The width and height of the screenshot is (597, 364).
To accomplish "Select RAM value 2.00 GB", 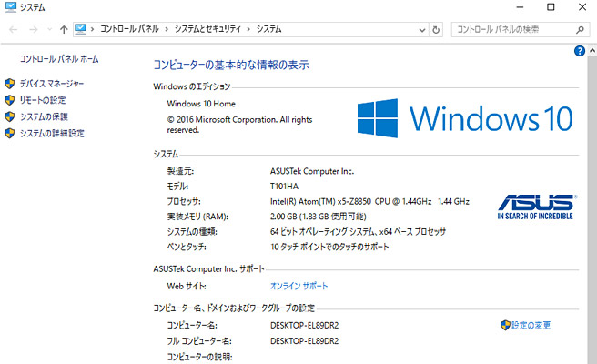I will pyautogui.click(x=284, y=217).
